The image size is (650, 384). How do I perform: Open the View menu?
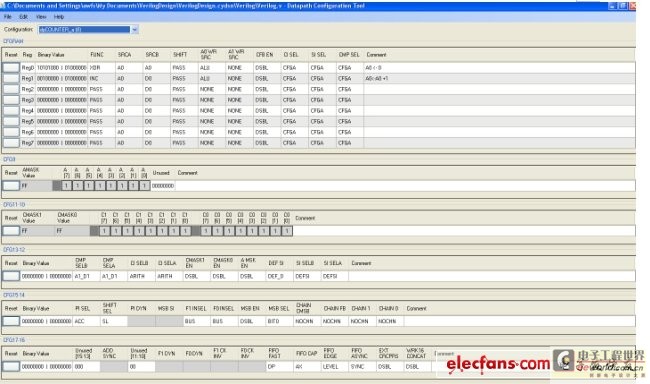pos(41,17)
